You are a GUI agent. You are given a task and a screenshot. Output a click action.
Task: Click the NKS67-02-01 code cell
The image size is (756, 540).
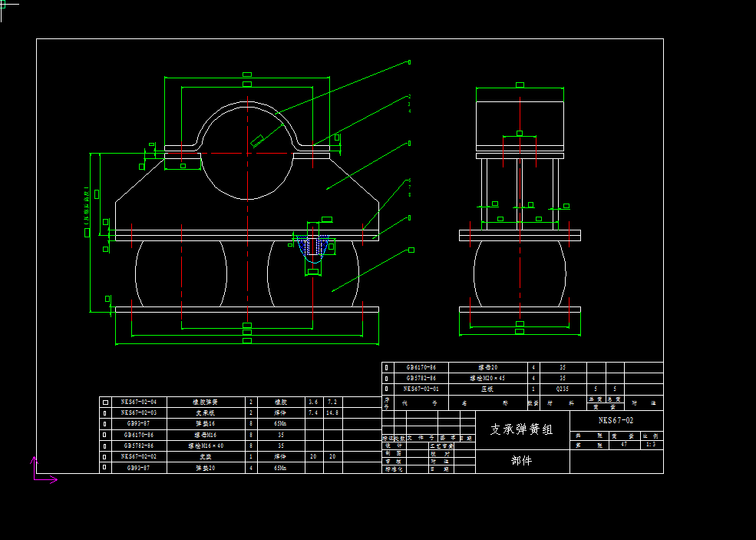421,389
